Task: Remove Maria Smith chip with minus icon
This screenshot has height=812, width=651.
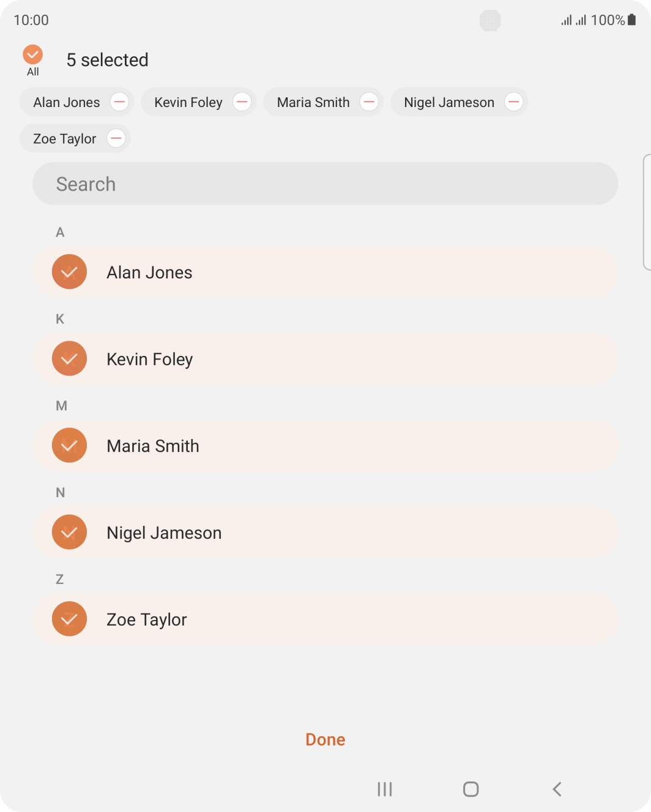Action: [x=369, y=102]
